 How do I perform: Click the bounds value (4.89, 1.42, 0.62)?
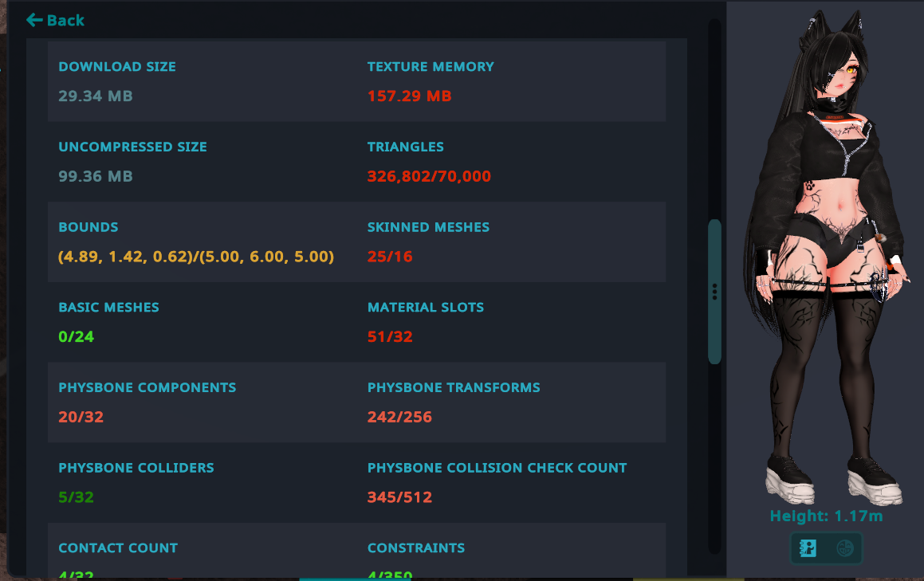click(x=196, y=257)
